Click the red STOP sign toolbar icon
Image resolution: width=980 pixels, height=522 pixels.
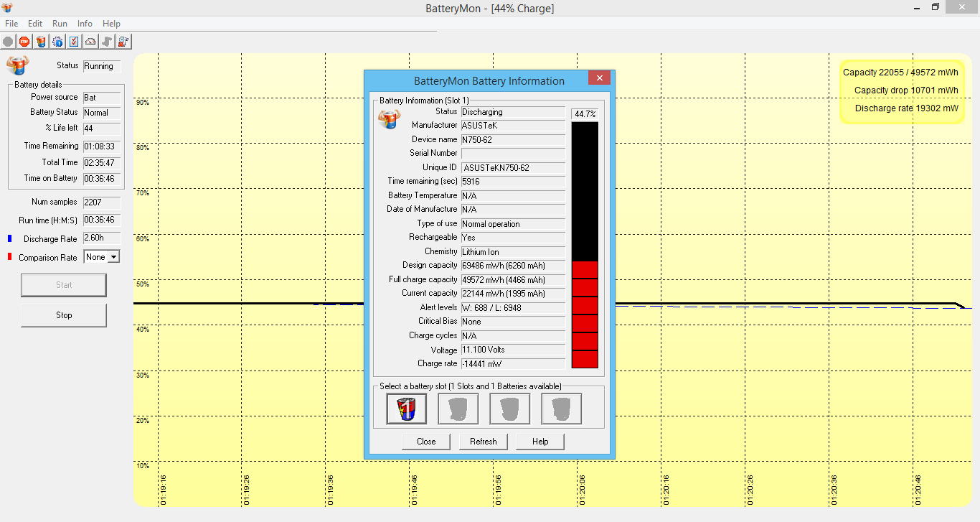24,42
